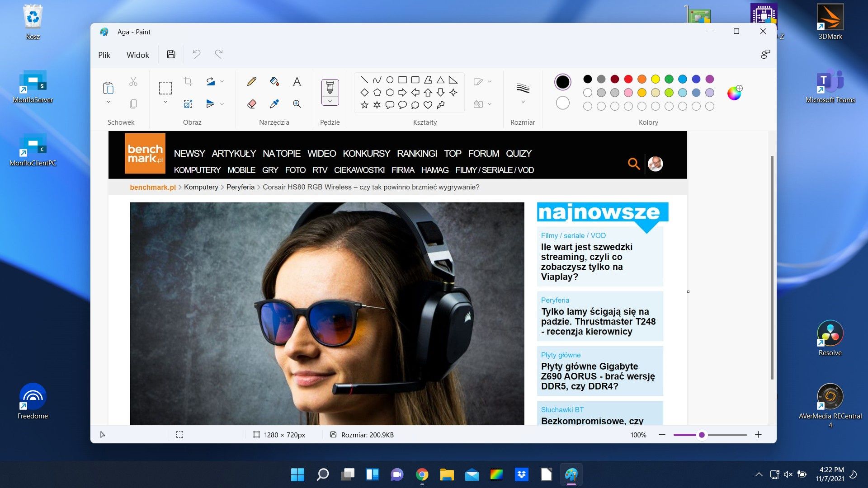Select the Eraser tool
Screen dimensions: 868x488
(x=252, y=104)
